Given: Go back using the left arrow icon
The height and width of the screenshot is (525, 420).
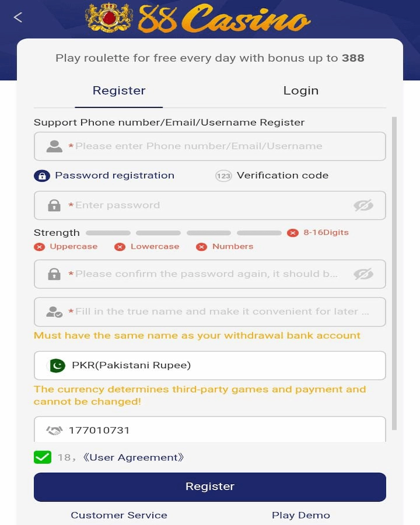Looking at the screenshot, I should [18, 17].
